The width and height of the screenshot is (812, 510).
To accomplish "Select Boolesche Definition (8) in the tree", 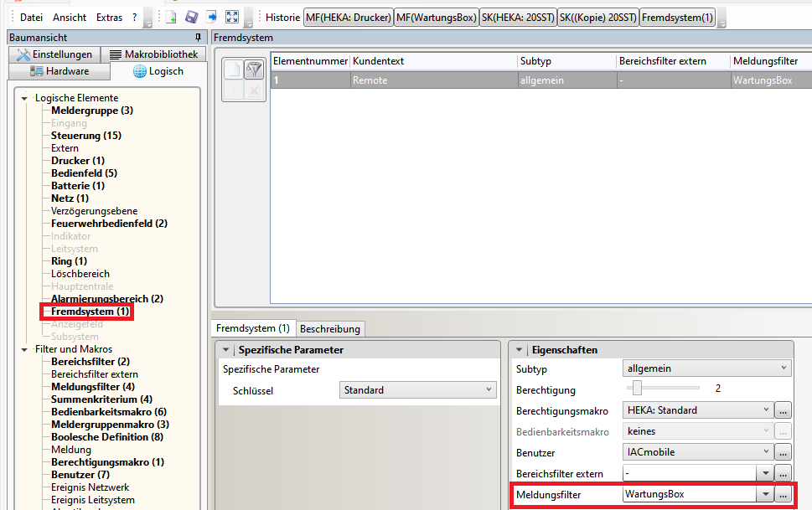I will coord(107,437).
